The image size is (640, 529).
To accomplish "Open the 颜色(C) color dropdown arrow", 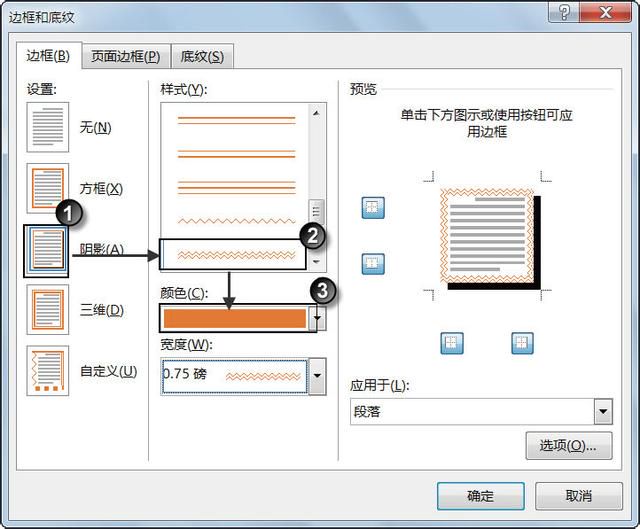I will 317,318.
